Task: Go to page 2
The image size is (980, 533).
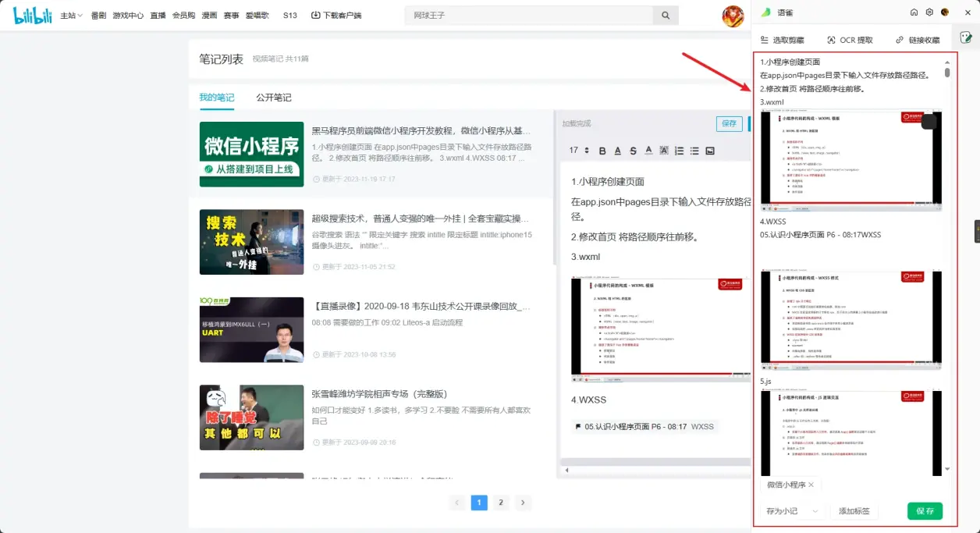Action: tap(501, 503)
